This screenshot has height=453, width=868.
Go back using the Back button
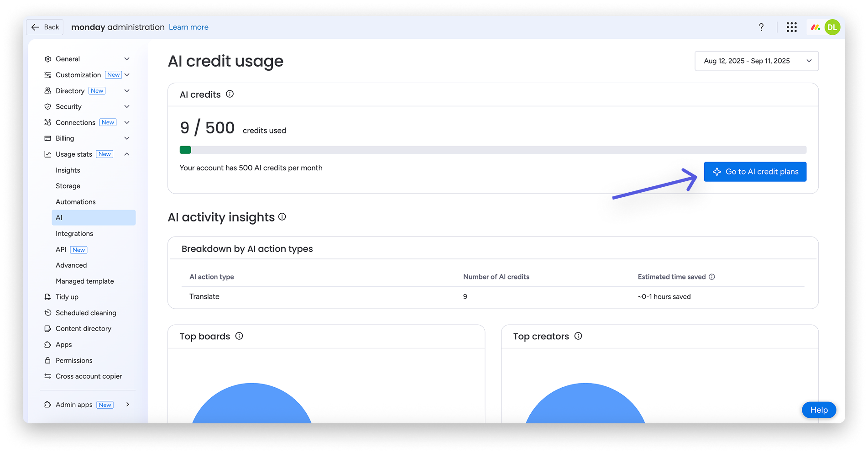(45, 27)
